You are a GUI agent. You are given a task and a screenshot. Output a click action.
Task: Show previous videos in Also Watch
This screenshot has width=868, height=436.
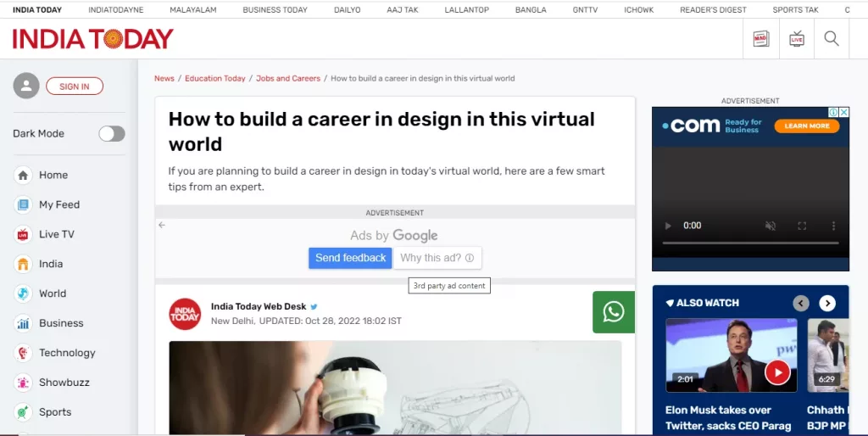point(801,303)
